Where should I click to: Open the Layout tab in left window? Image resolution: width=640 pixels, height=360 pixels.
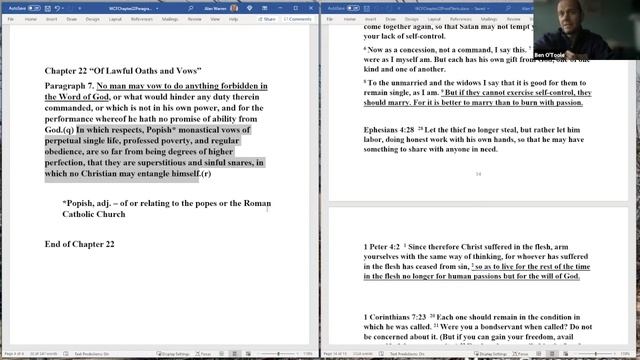[115, 19]
